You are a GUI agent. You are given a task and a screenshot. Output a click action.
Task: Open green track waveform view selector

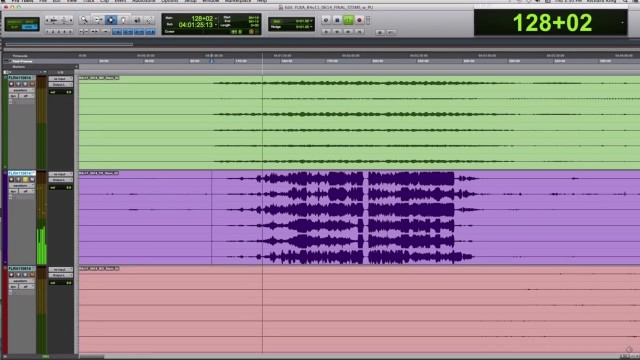tap(22, 90)
